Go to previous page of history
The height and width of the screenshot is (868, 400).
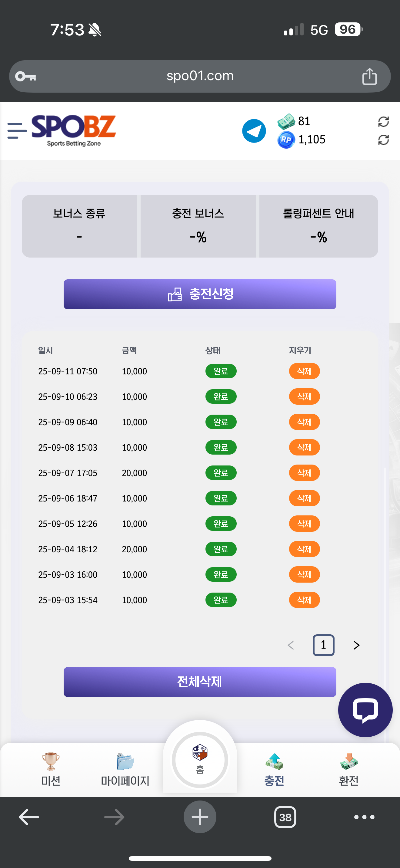click(291, 645)
